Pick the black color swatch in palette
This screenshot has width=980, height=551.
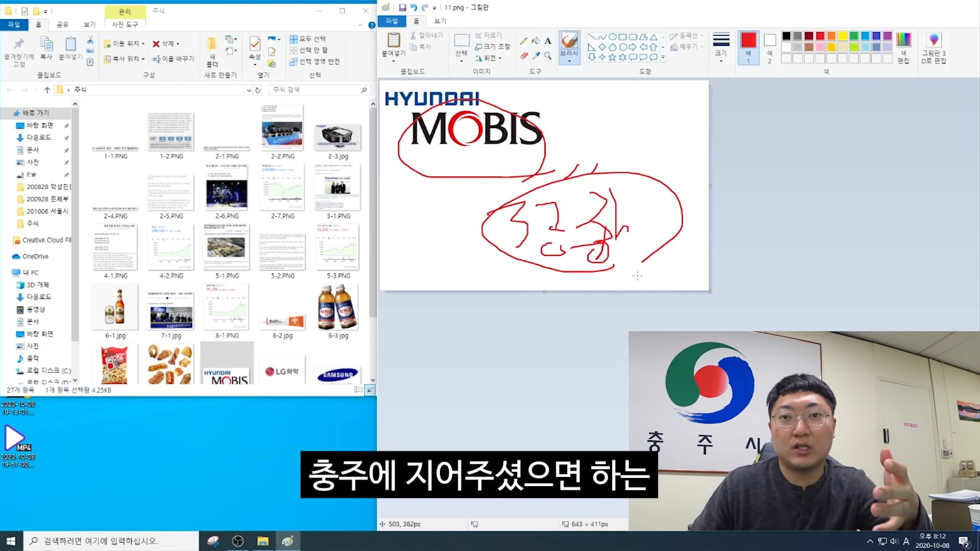[786, 36]
